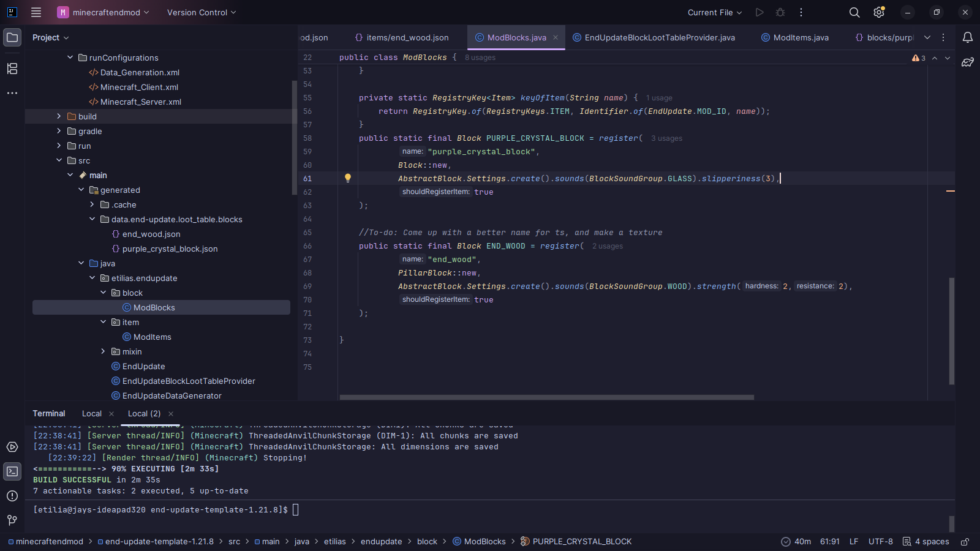Select the Local terminal tab
The width and height of the screenshot is (980, 551).
92,414
